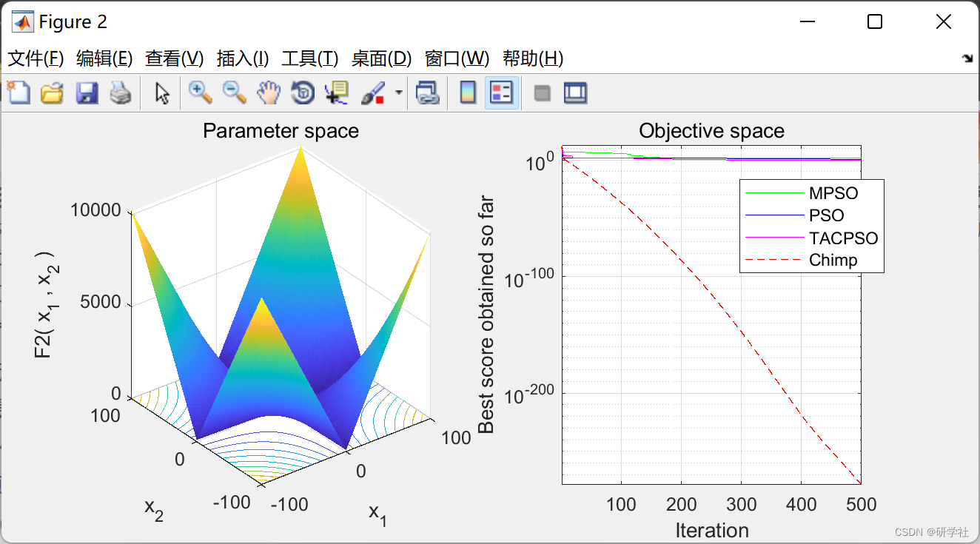Close the Figure 2 window
Image resolution: width=980 pixels, height=544 pixels.
click(943, 22)
